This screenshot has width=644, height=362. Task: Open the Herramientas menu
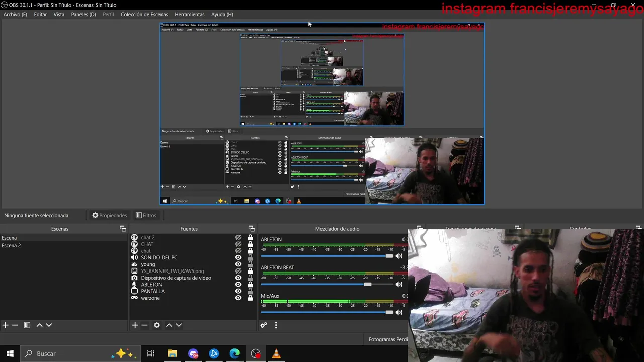[x=190, y=14]
